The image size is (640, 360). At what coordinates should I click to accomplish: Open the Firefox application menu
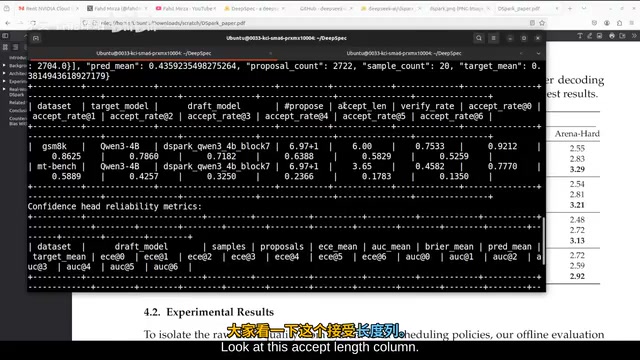point(632,23)
